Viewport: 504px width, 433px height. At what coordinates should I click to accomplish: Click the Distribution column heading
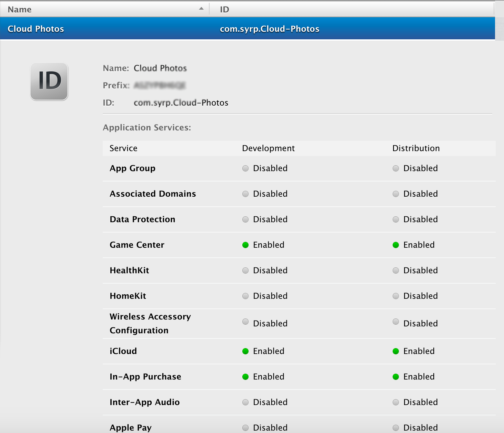[416, 148]
